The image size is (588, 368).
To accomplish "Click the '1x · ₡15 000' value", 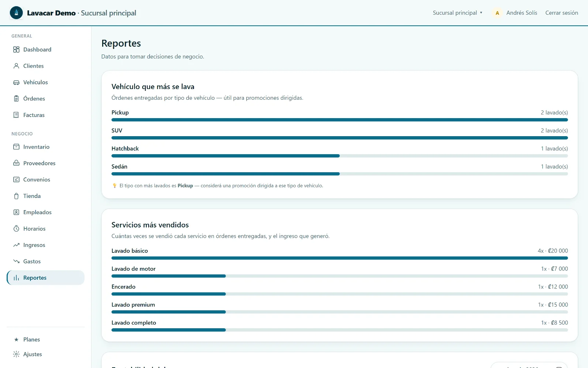I will [x=553, y=305].
